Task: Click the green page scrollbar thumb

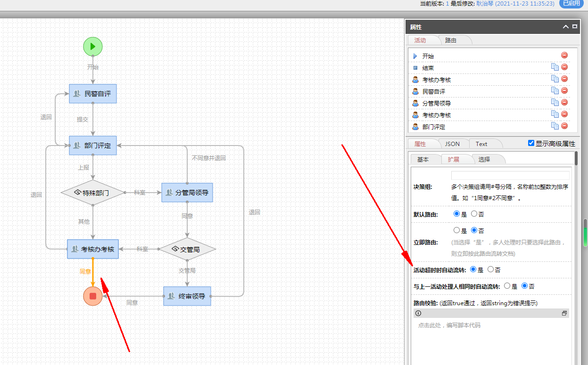Action: 585,233
